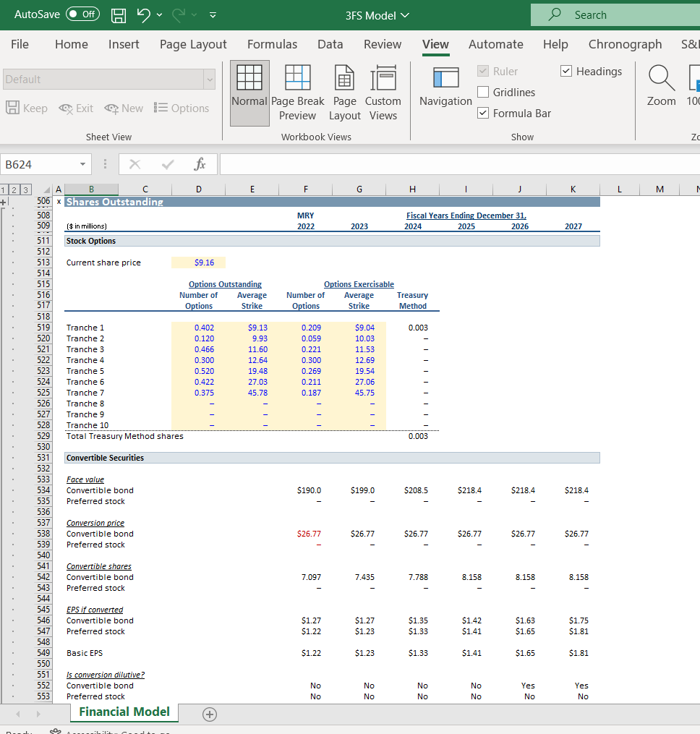Expand Customize Quick Access Toolbar dropdown

pyautogui.click(x=213, y=14)
